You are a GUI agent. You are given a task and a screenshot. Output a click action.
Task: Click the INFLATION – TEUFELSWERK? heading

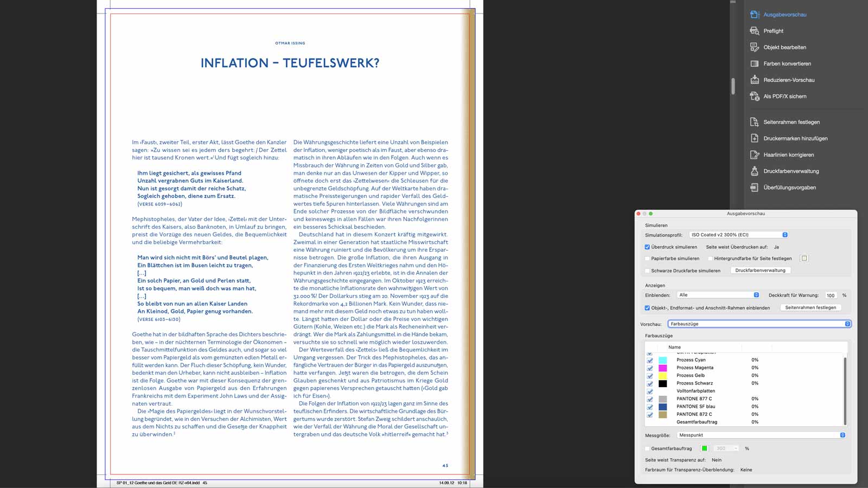pos(290,63)
